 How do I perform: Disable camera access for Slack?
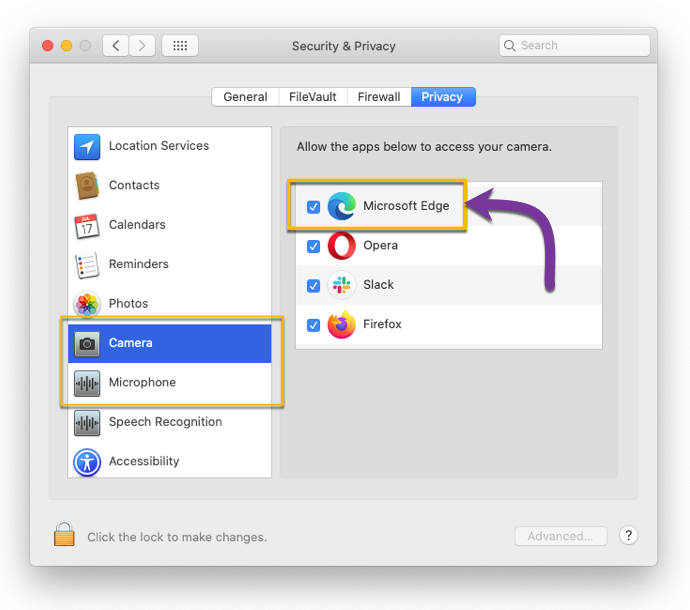[x=313, y=285]
